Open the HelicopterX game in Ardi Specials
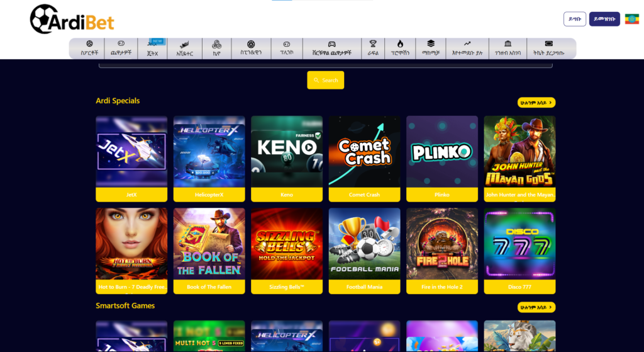Screen dimensions: 644x352 (209, 159)
